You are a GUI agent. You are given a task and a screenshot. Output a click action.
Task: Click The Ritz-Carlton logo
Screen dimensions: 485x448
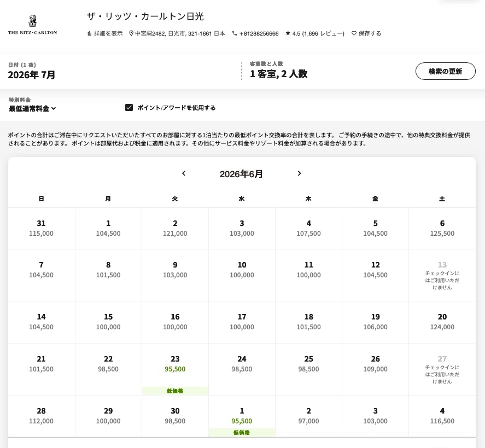point(32,25)
